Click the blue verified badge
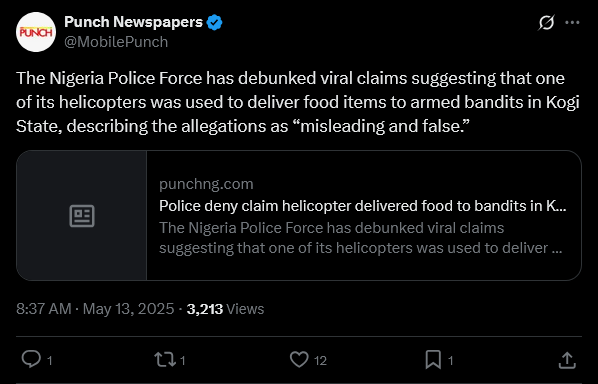 (x=214, y=22)
